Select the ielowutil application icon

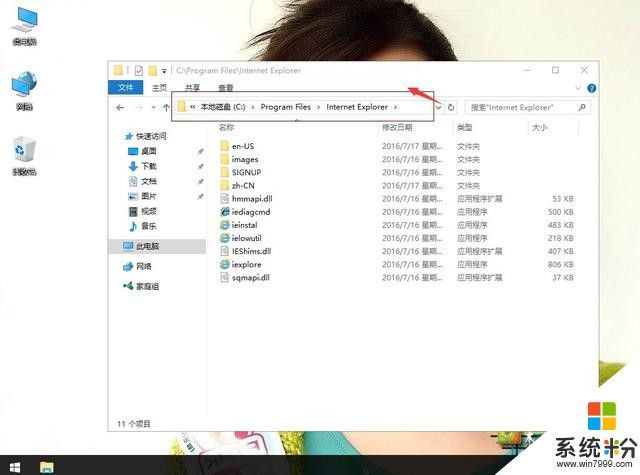click(x=224, y=238)
